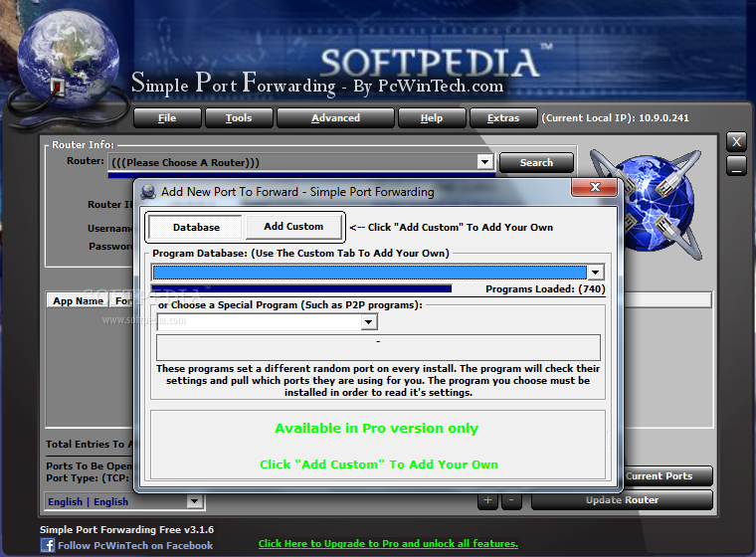Click Simple Port Forwarding Free v3.1.6 text
756x557 pixels.
coord(126,529)
